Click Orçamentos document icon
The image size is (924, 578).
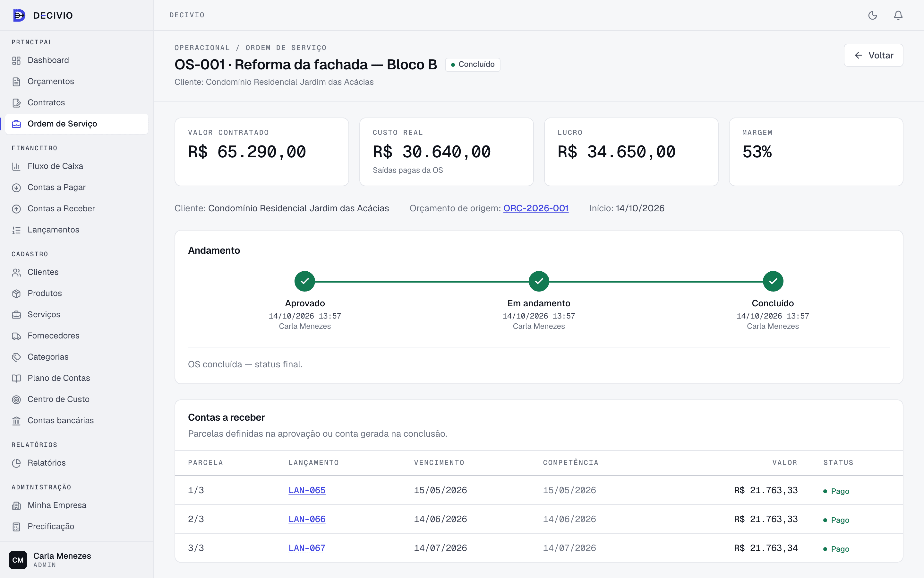(x=16, y=82)
